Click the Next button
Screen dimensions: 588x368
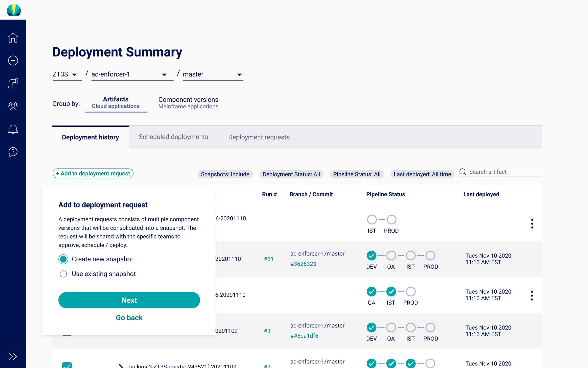click(129, 300)
